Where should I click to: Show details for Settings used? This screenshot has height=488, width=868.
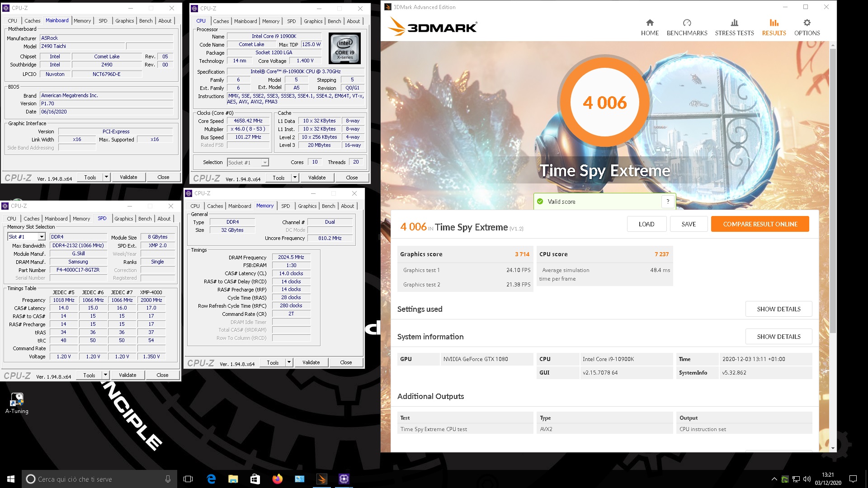[778, 309]
